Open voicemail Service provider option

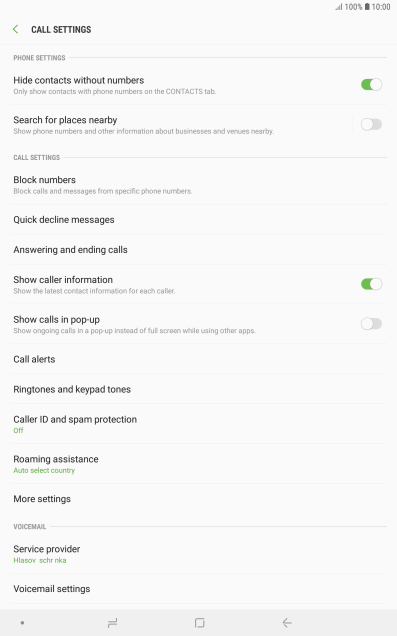pyautogui.click(x=198, y=554)
